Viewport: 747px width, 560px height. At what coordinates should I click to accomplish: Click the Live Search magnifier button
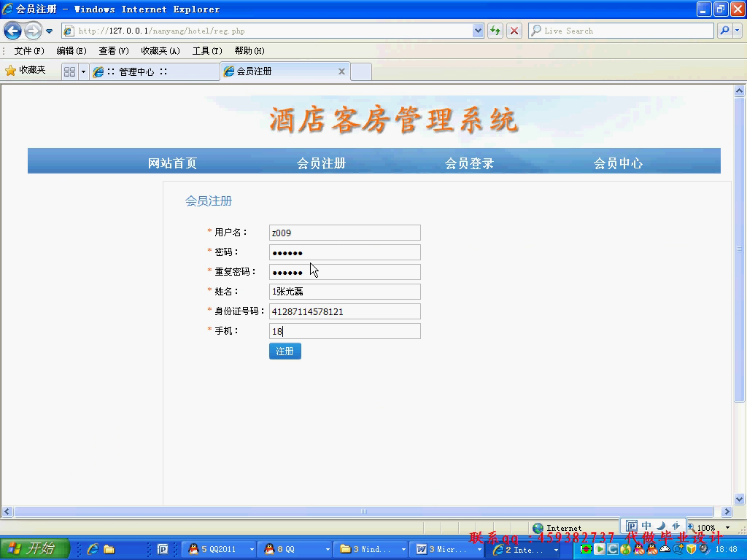[724, 31]
